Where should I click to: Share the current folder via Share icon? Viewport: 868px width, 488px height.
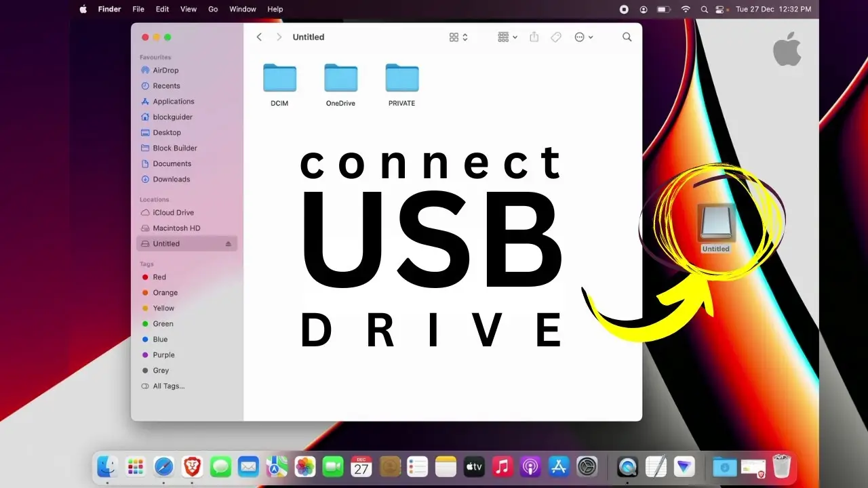pos(534,37)
